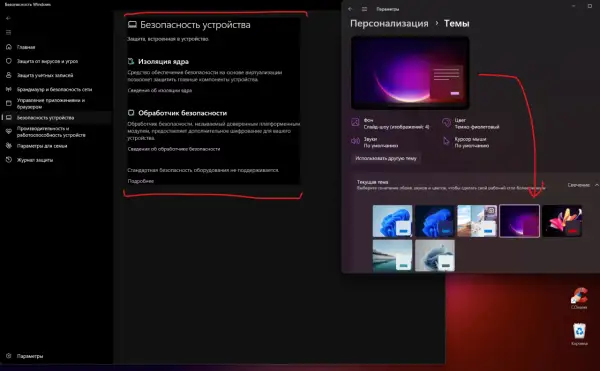Go back in the Settings window
Screen dimensions: 600x371
point(350,9)
